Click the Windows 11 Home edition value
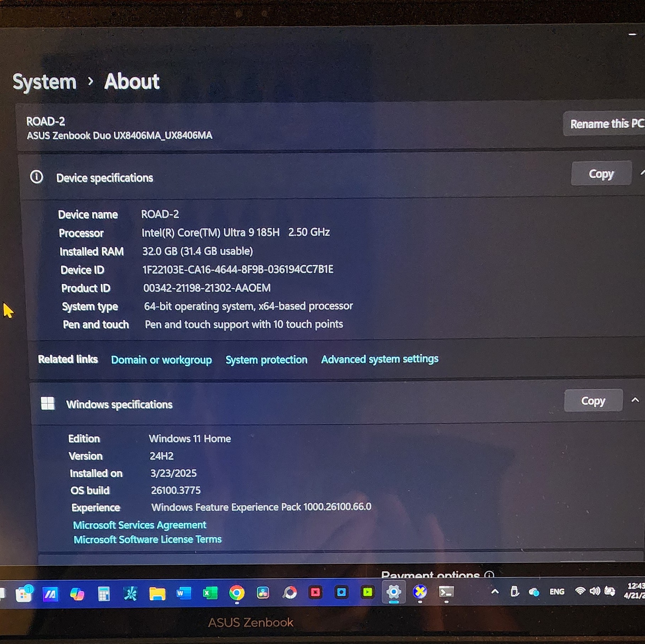 (x=190, y=438)
